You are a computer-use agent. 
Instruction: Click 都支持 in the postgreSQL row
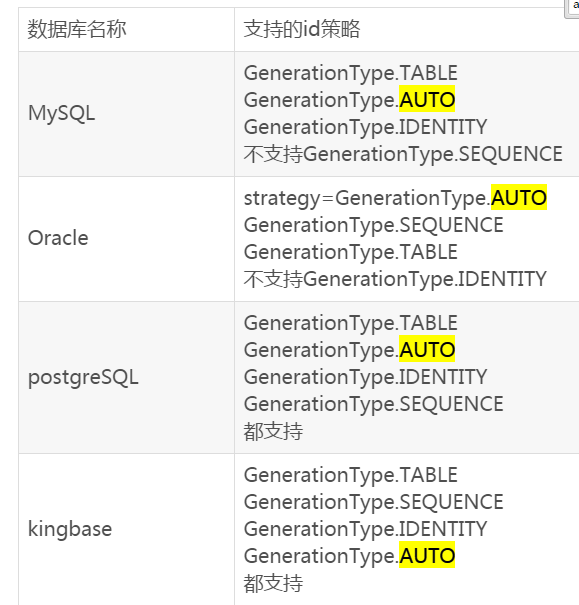[273, 431]
